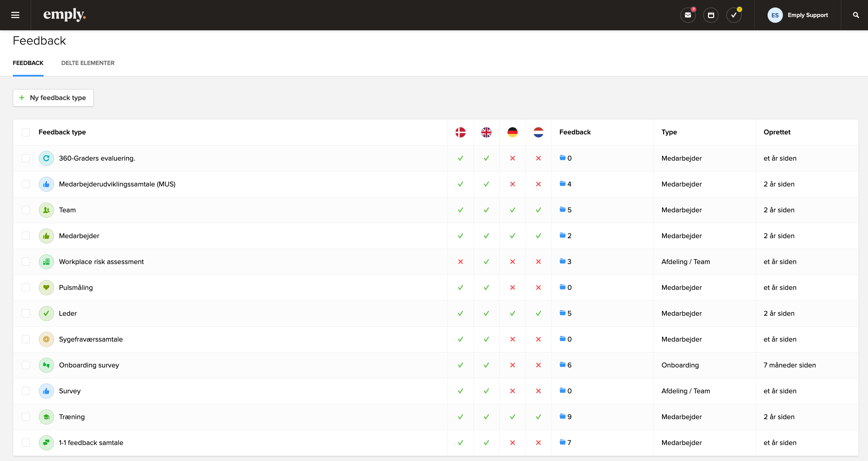Click the Træning graduation cap icon
The height and width of the screenshot is (461, 868).
pos(46,417)
